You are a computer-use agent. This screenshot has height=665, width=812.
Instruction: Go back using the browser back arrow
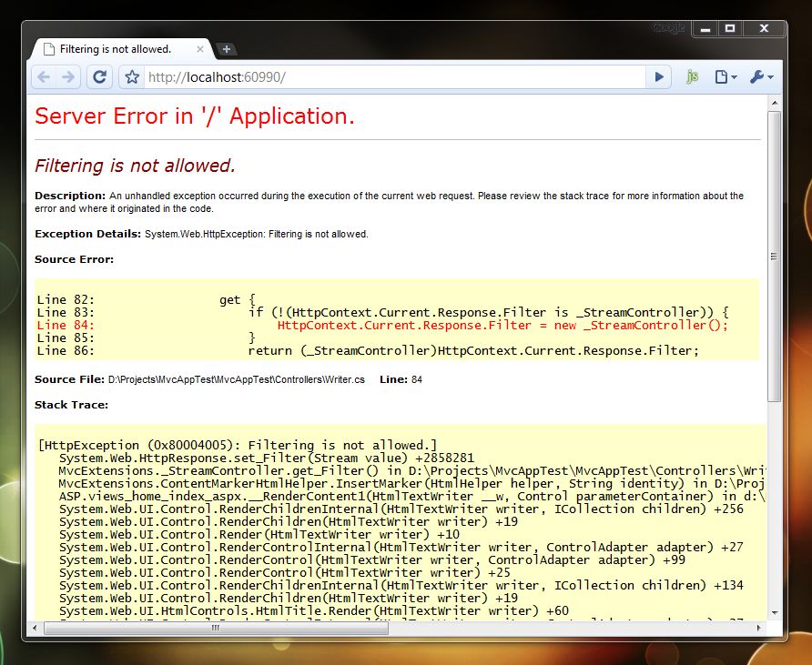44,77
